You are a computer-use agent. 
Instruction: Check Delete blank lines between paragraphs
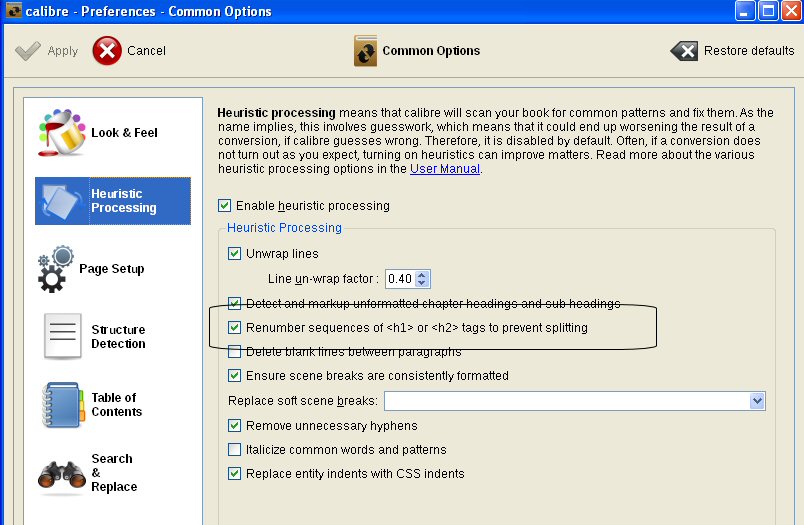pyautogui.click(x=235, y=352)
